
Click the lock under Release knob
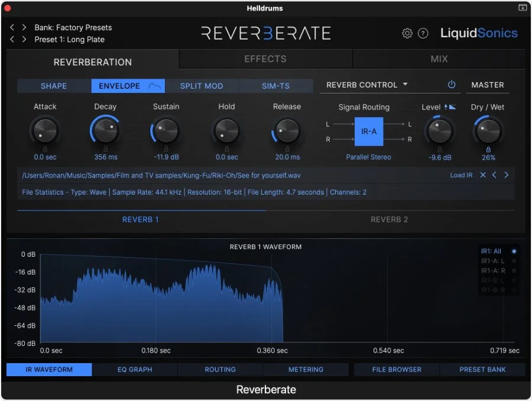287,148
